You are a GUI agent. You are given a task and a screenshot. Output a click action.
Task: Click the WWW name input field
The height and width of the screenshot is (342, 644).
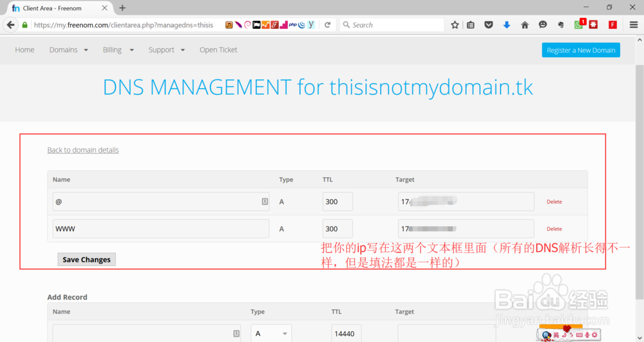click(161, 229)
